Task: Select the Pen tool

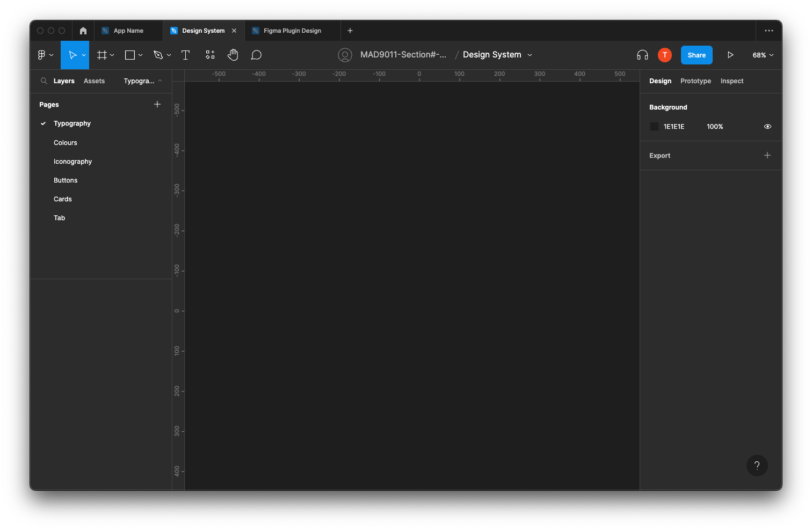Action: 158,55
